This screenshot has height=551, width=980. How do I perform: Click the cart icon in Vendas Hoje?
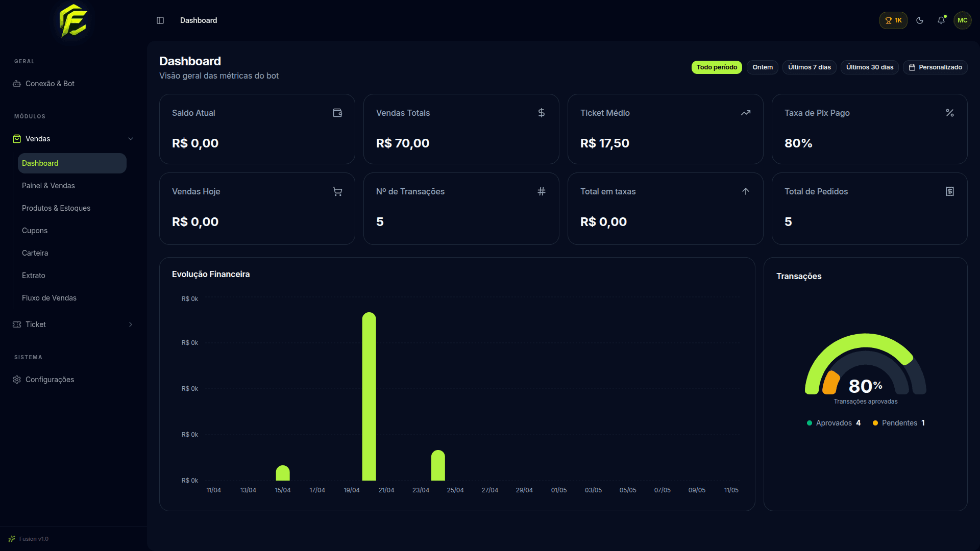pos(337,191)
